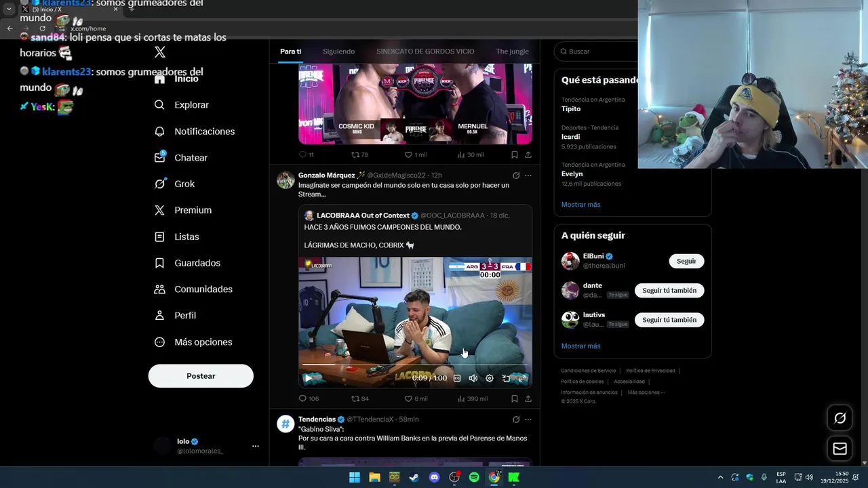Screen dimensions: 868x488
Task: Click the Postear button
Action: pos(201,376)
